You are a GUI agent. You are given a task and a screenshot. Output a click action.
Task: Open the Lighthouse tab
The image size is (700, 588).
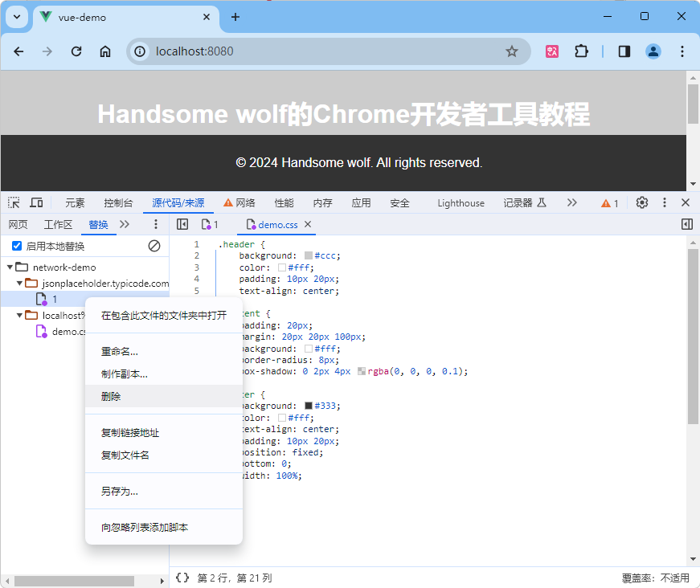coord(461,203)
